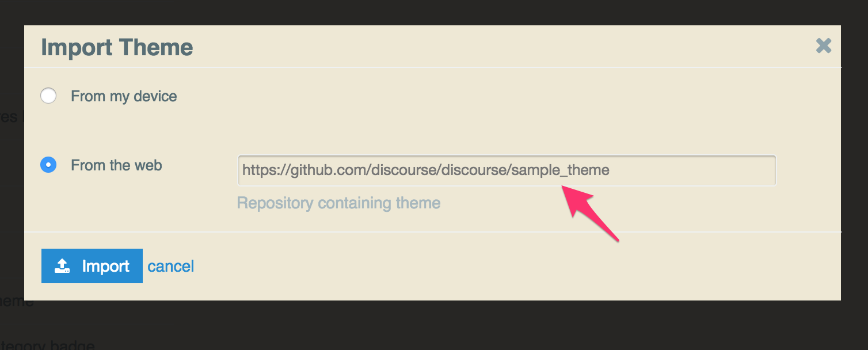Viewport: 868px width, 350px height.
Task: Click the Repository containing theme hint text
Action: 339,203
